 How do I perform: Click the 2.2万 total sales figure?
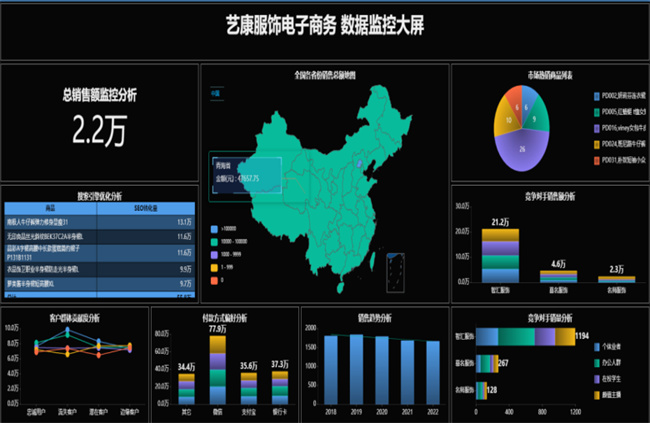(99, 128)
